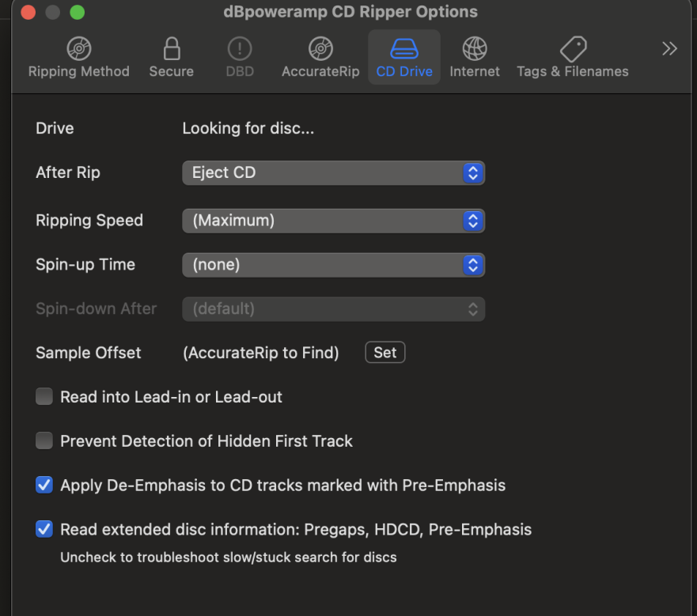
Task: Click the Spin-up Time label
Action: (x=85, y=264)
